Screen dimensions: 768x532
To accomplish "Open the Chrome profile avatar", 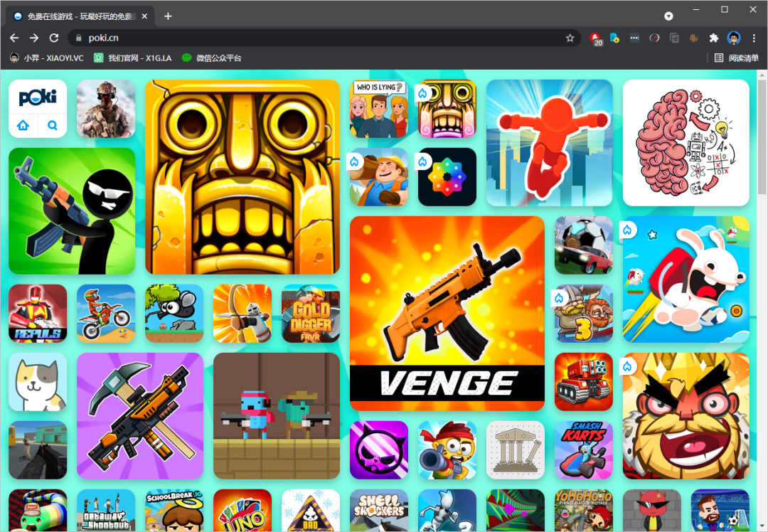I will pos(734,38).
